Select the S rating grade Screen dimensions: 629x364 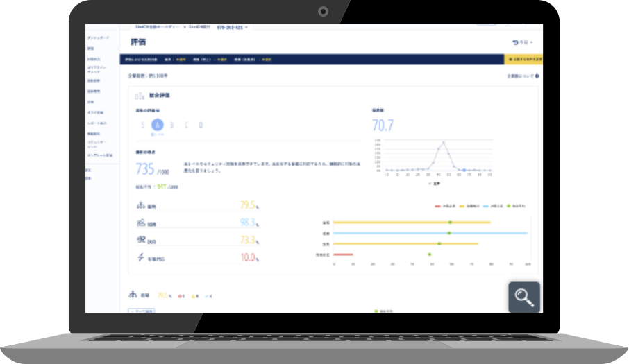[143, 125]
